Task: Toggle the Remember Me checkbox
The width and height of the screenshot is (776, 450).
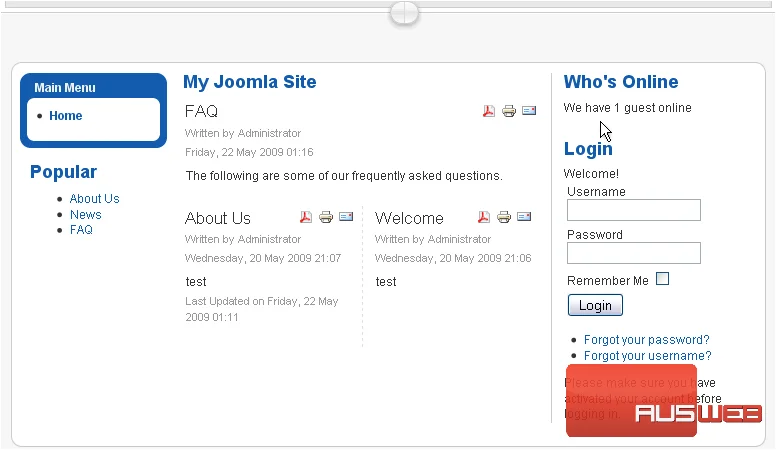Action: (x=662, y=279)
